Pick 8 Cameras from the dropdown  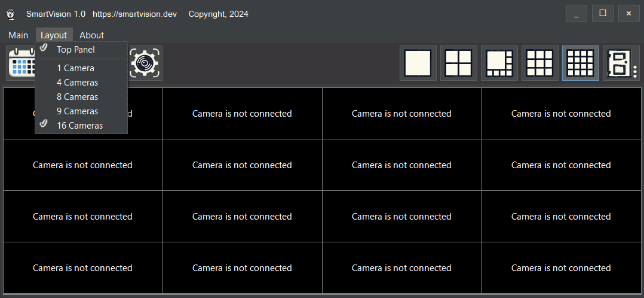click(x=77, y=97)
